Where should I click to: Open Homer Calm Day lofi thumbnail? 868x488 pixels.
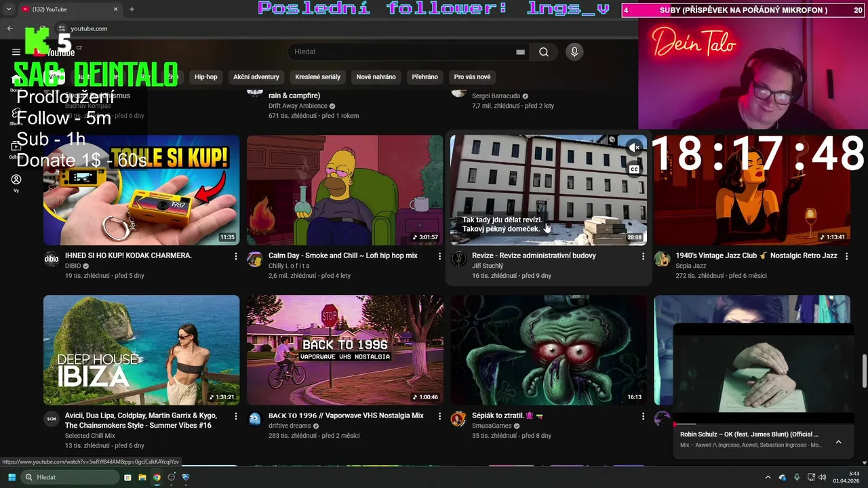coord(345,190)
